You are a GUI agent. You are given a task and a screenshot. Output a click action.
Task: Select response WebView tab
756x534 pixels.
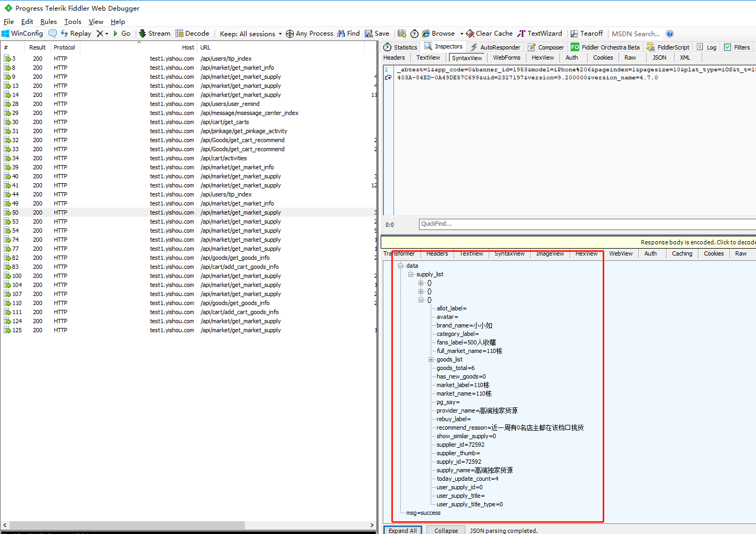coord(621,254)
